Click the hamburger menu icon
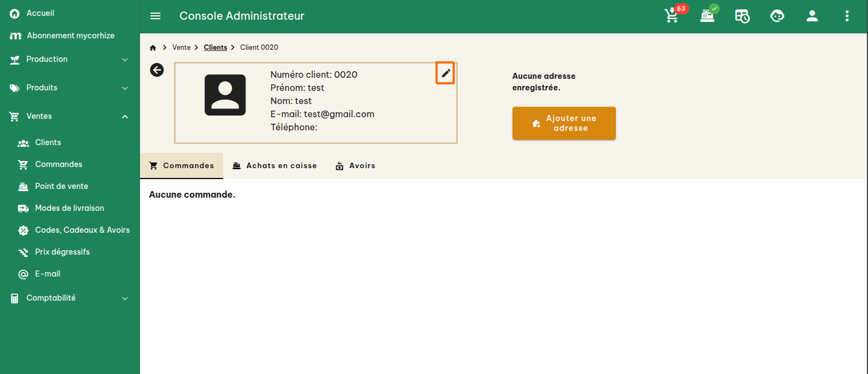This screenshot has height=374, width=868. pyautogui.click(x=155, y=16)
